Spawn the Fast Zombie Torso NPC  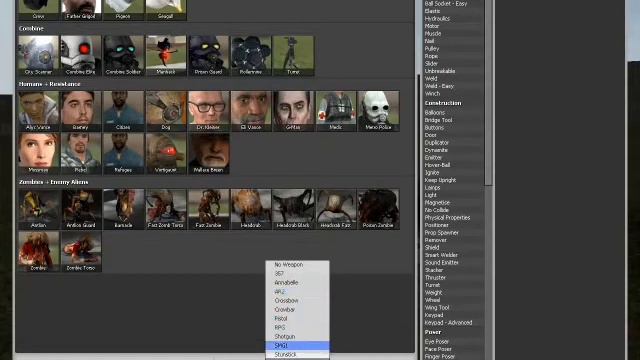coord(166,209)
